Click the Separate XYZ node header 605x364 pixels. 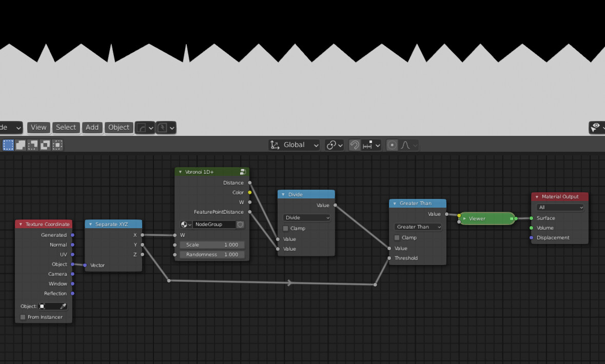click(113, 224)
